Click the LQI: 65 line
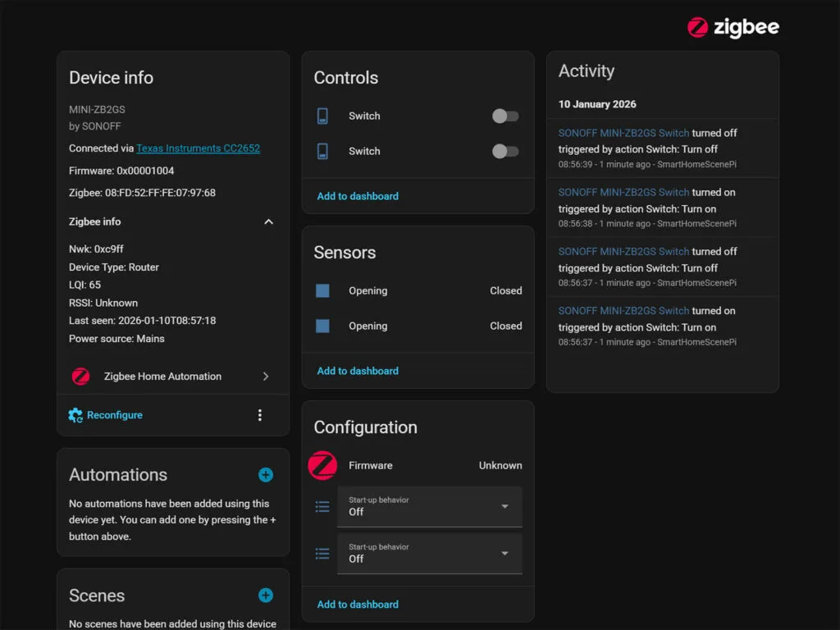The height and width of the screenshot is (630, 840). click(84, 285)
